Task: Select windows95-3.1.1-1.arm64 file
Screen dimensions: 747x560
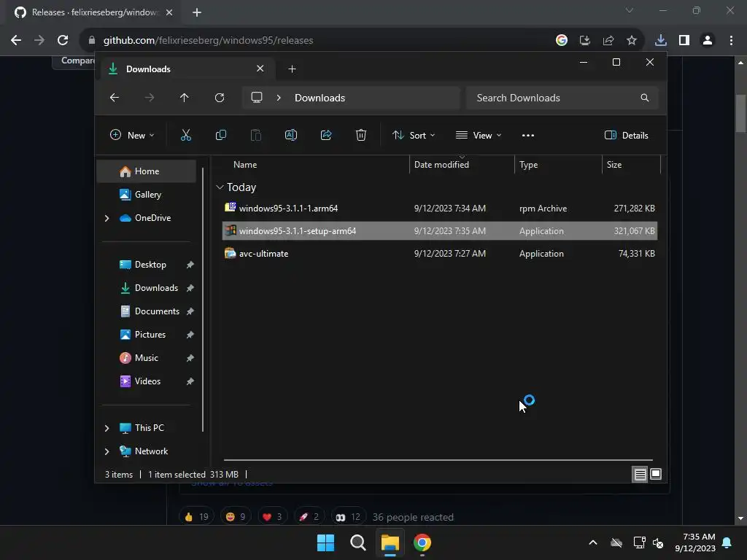Action: tap(440, 208)
